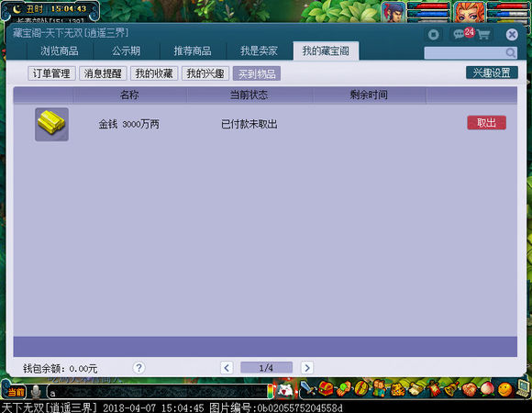532x413 pixels.
Task: Open 兴趣设置 button
Action: (x=492, y=73)
